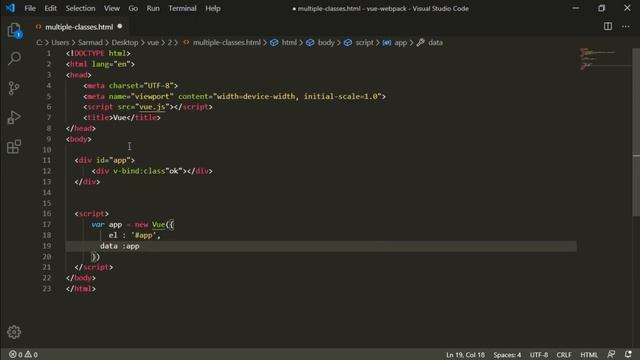
Task: Change end of line sequence CRLF
Action: [x=564, y=355]
